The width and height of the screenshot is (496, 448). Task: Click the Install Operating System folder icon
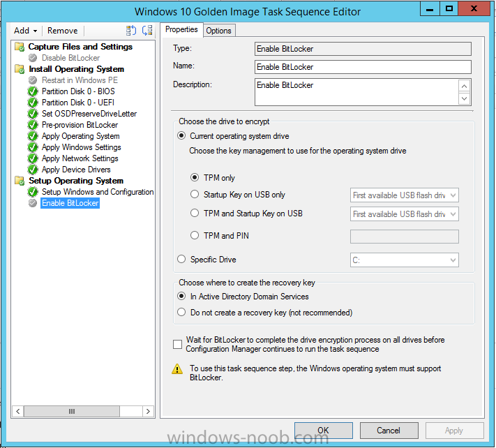pos(20,69)
